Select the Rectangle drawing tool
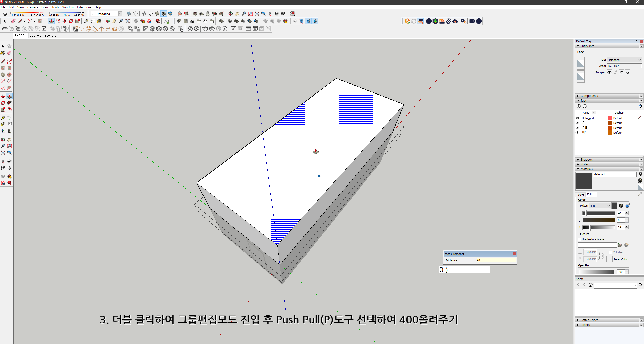 tap(3, 68)
